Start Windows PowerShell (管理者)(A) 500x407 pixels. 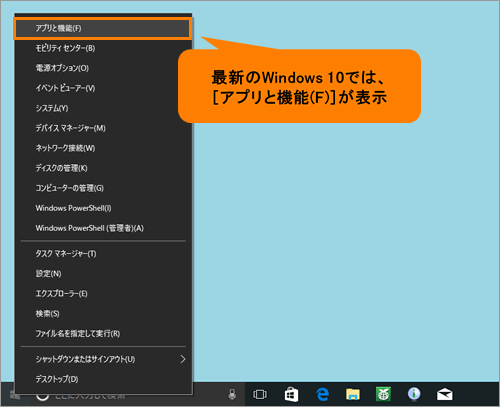103,228
